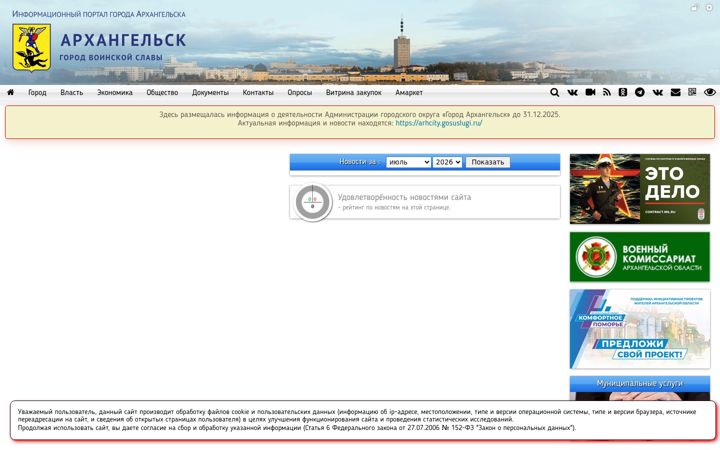Open the Амаркет menu item
Screen dimensions: 720x450
409,93
